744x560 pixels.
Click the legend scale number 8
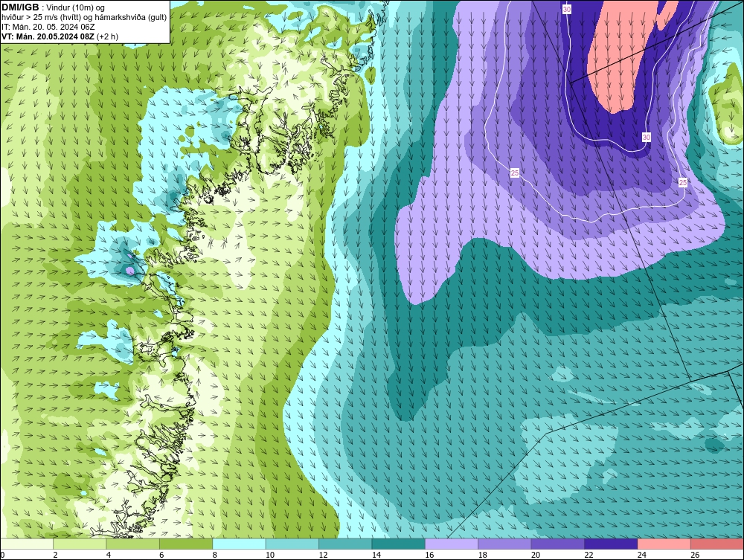pyautogui.click(x=215, y=555)
